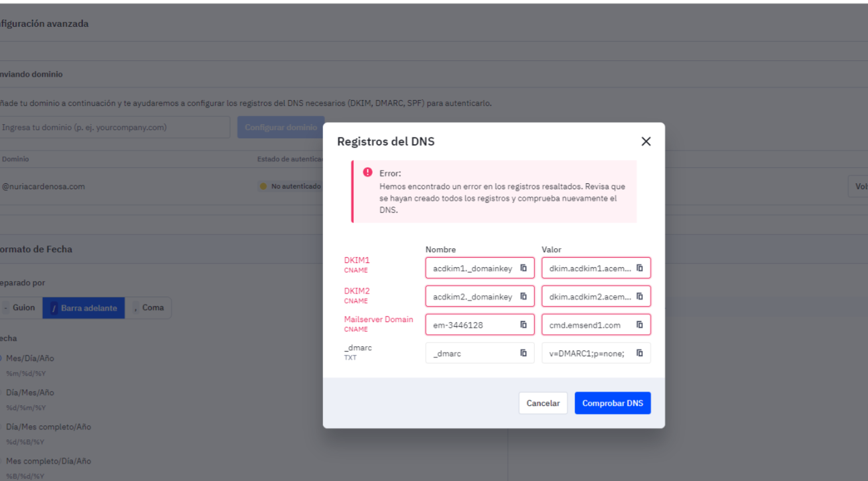This screenshot has width=868, height=481.
Task: Click the acdkim2._domainkey name field
Action: click(480, 296)
